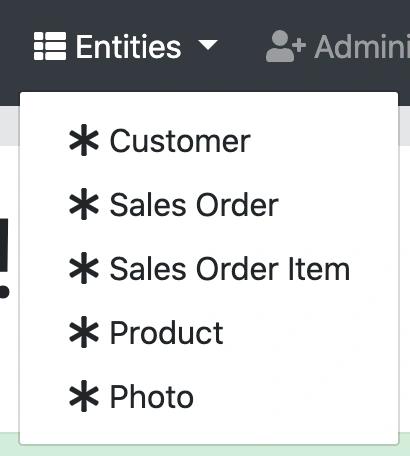Click the asterisk icon beside Photo
Image resolution: width=410 pixels, height=456 pixels.
(x=84, y=396)
